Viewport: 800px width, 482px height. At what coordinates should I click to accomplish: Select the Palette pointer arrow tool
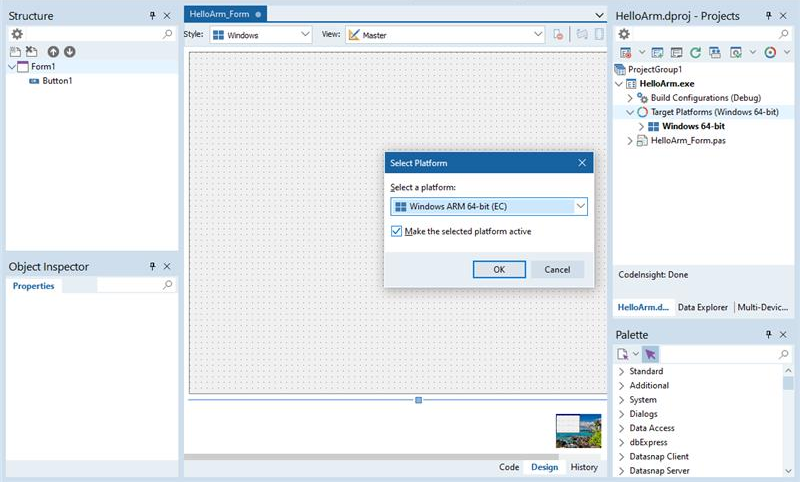(650, 354)
